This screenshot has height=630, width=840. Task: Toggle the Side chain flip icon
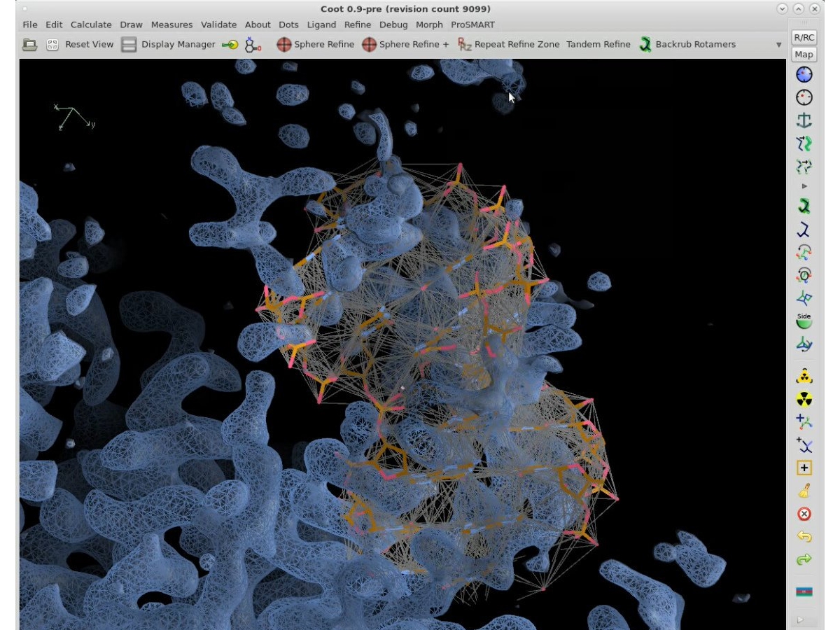point(804,321)
